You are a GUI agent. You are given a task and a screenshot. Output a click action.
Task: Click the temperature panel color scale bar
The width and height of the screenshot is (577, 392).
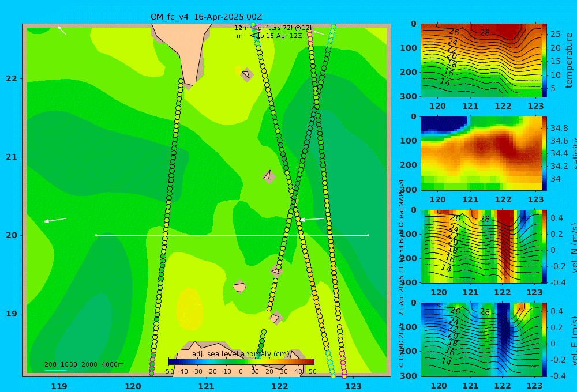click(x=544, y=61)
